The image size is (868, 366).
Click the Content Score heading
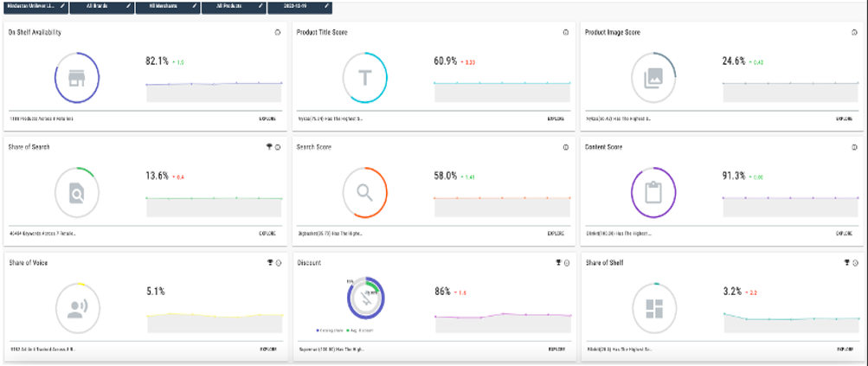[x=604, y=147]
